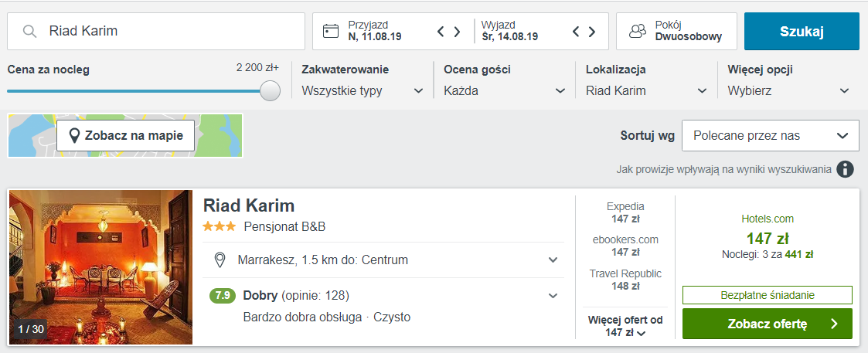Screen dimensions: 868x353
Task: Open Zakwaterowanie types dropdown
Action: tap(363, 90)
